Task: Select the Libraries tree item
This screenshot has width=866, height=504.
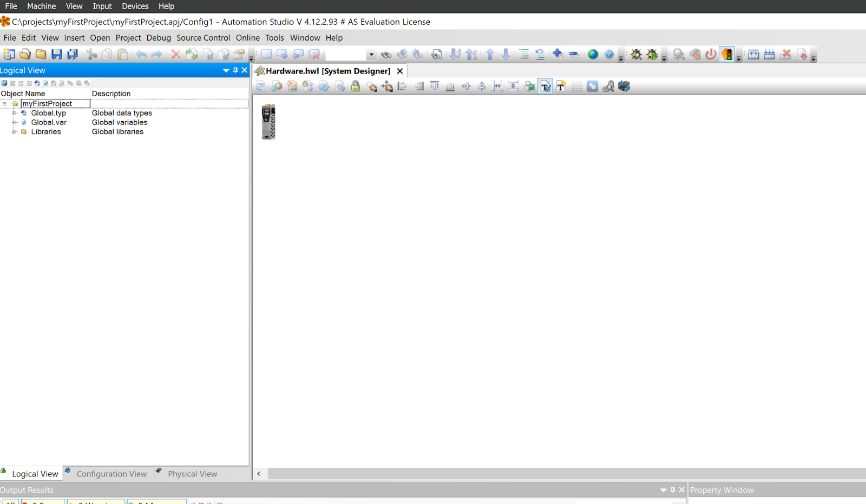Action: [x=46, y=131]
